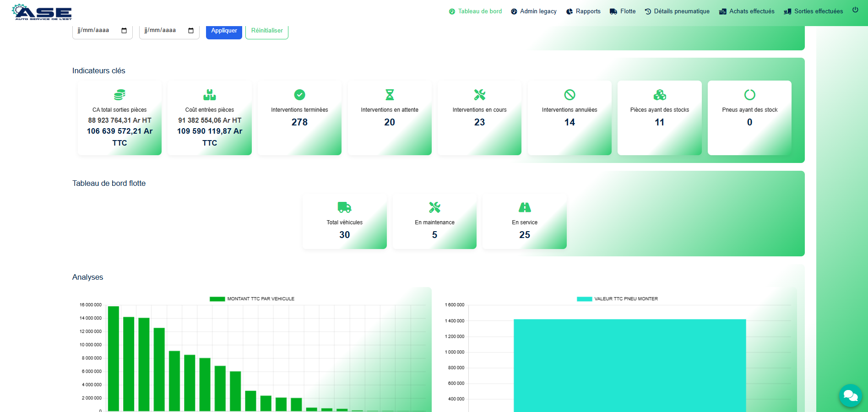868x412 pixels.
Task: Open Détails pneumatique in navigation
Action: (677, 11)
